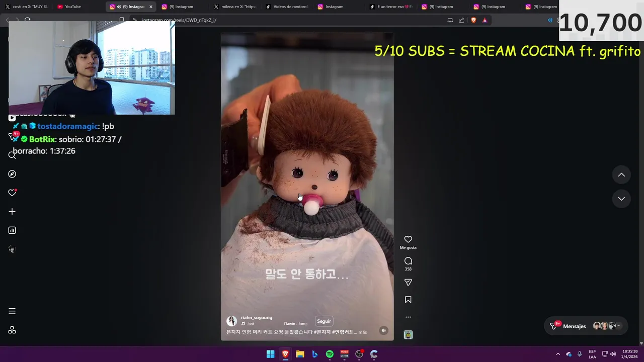Screen dimensions: 644x362
Task: Reload the page with the refresh button
Action: [28, 20]
